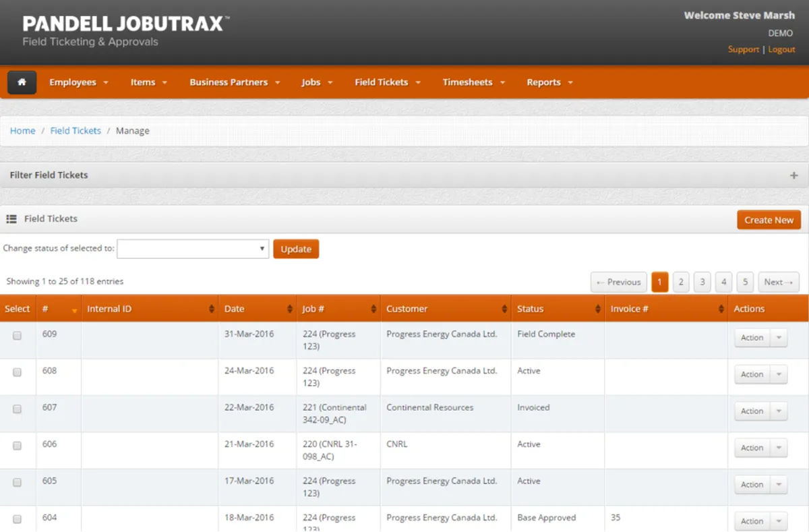The width and height of the screenshot is (809, 532).
Task: Open the Support link
Action: (x=744, y=49)
